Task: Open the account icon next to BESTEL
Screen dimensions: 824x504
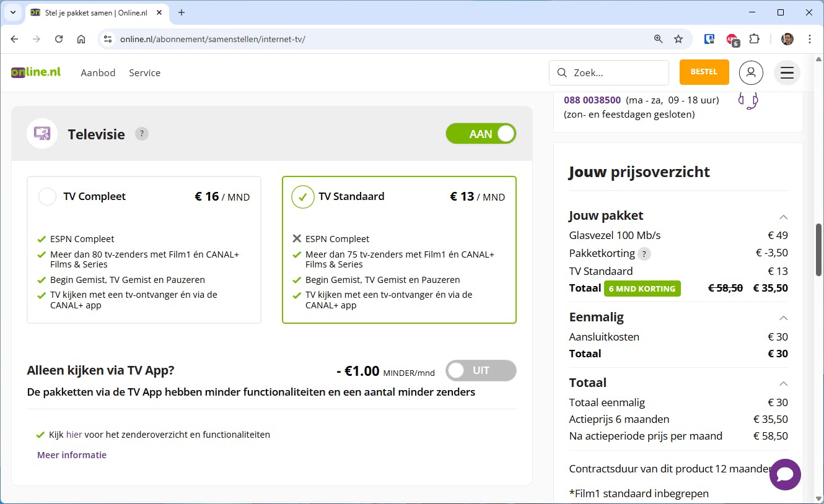Action: [751, 72]
